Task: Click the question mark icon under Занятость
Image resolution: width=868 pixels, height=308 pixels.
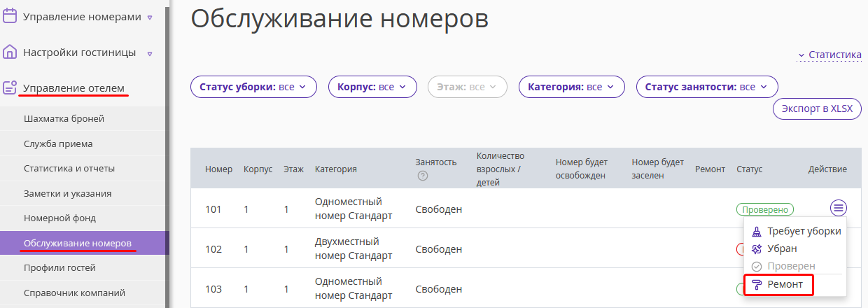Action: [422, 176]
